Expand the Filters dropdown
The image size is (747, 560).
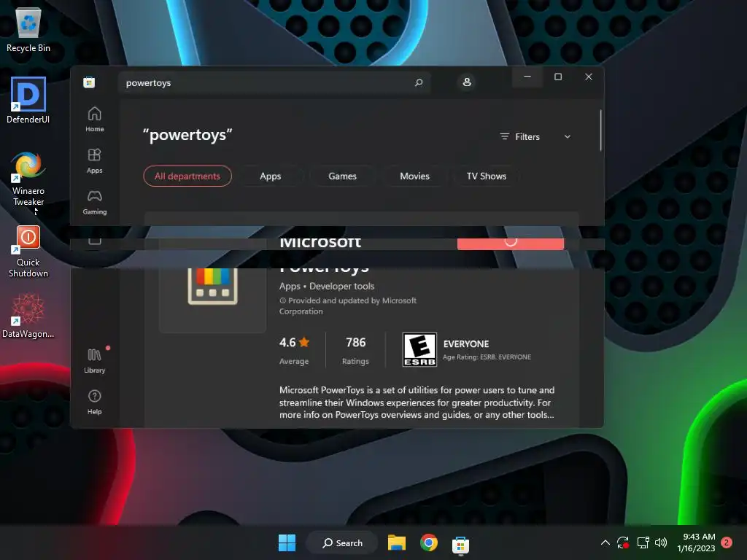pyautogui.click(x=535, y=136)
